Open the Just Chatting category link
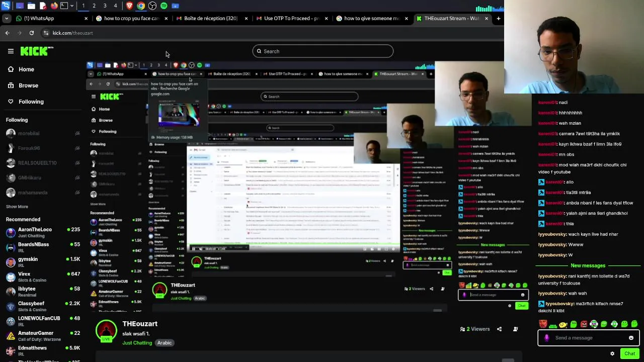 point(137,343)
